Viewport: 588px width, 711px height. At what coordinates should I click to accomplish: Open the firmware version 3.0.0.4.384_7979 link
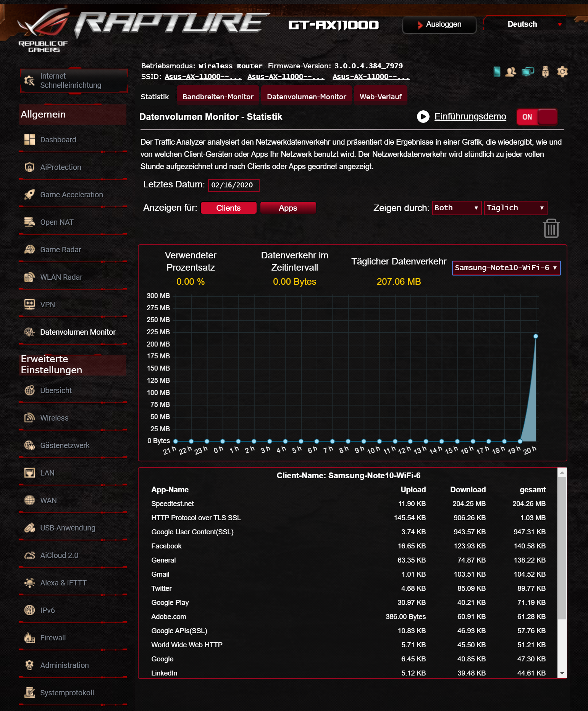point(368,66)
